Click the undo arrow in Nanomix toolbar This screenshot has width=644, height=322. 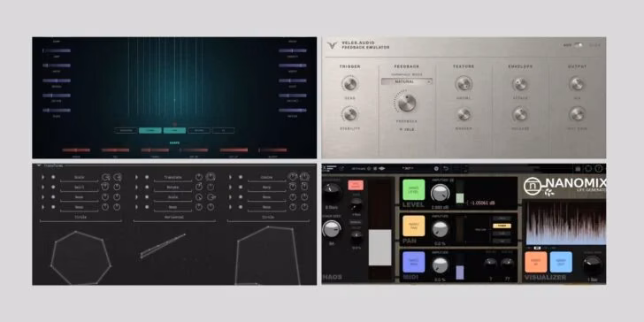pyautogui.click(x=446, y=168)
